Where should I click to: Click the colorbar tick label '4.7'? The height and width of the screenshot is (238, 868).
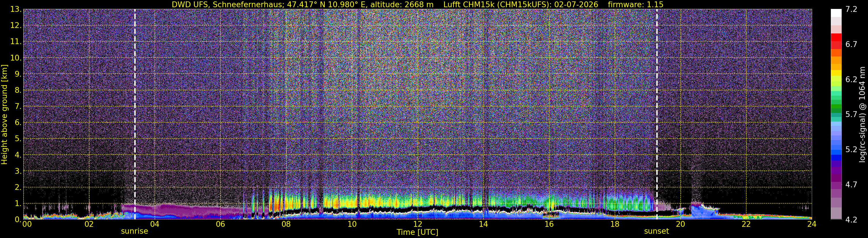click(851, 185)
